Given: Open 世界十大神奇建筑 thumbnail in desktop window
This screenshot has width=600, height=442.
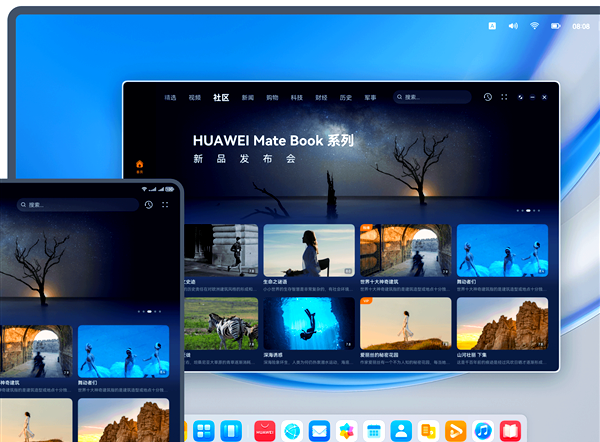Looking at the screenshot, I should [x=406, y=250].
